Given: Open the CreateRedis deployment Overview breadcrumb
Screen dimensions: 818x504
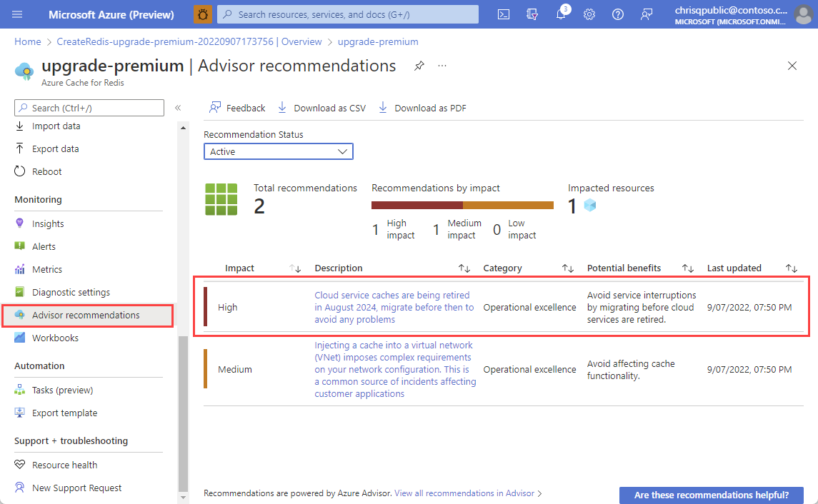Looking at the screenshot, I should tap(189, 41).
